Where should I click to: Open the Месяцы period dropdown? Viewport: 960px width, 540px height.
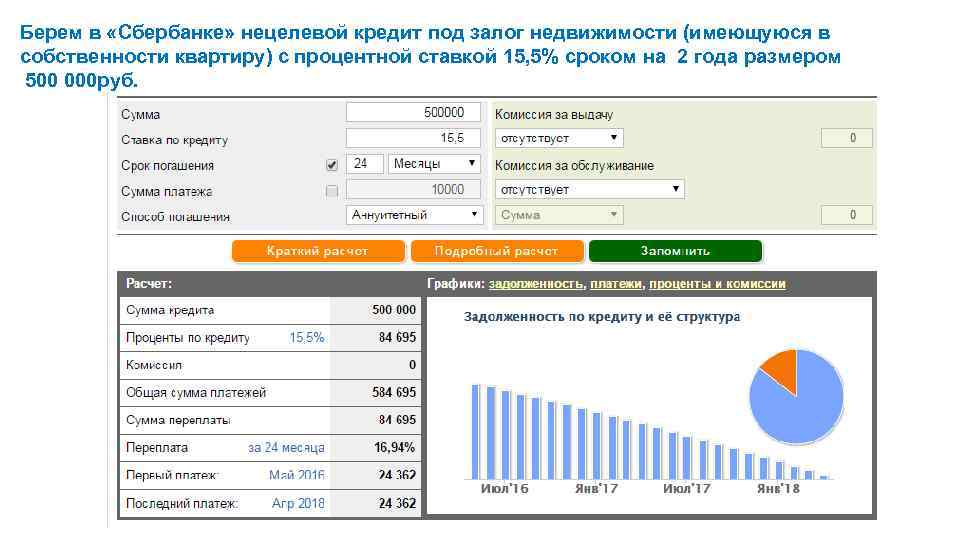click(434, 164)
